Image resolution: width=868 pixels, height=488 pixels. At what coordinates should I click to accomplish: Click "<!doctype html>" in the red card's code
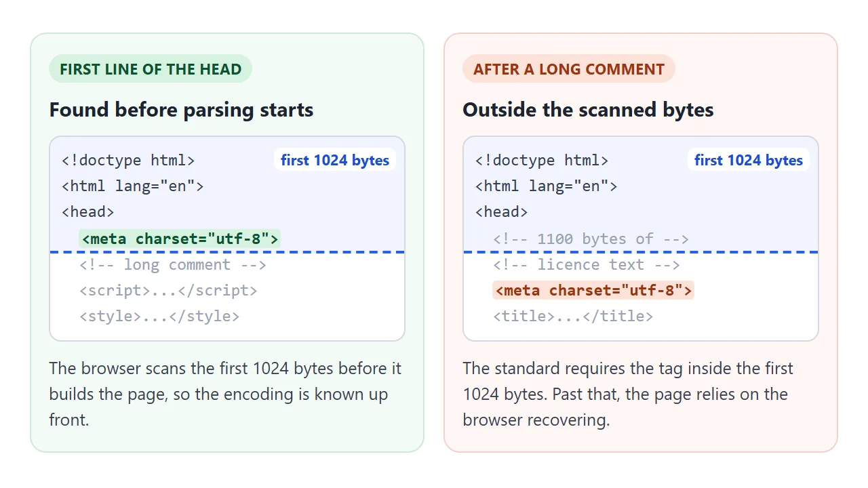click(x=542, y=161)
